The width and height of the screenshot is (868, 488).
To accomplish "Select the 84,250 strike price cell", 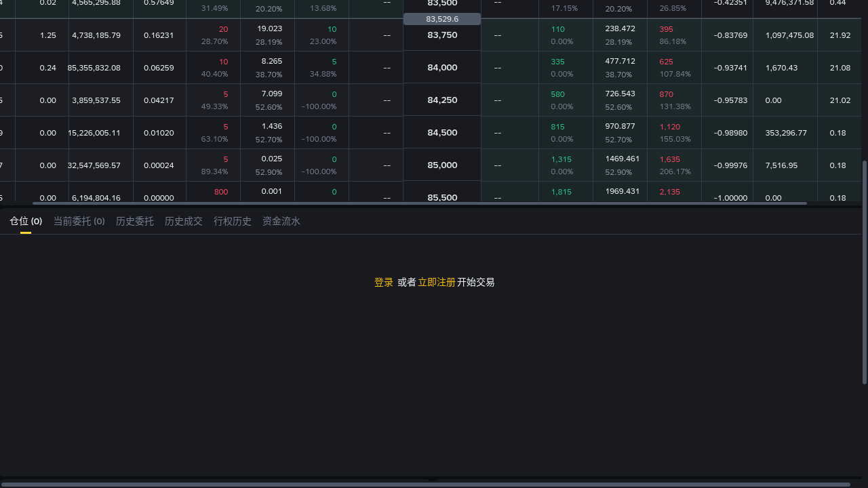I will 442,100.
